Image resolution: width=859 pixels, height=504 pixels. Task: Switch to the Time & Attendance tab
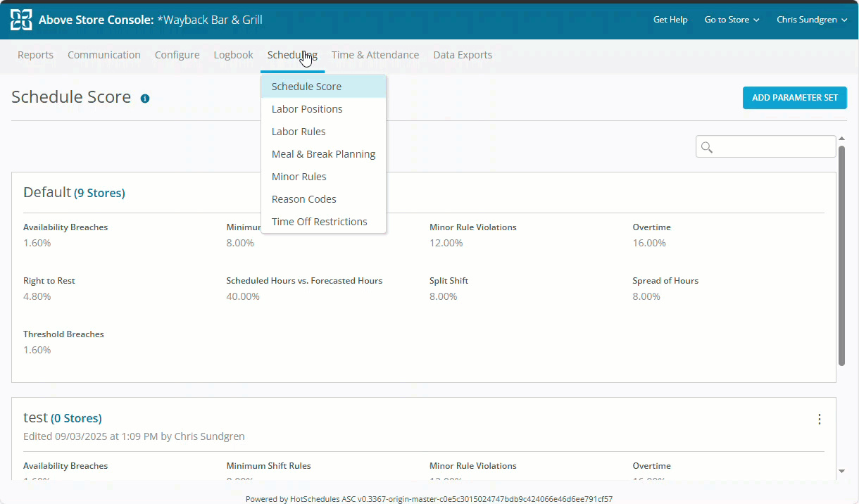pyautogui.click(x=375, y=55)
